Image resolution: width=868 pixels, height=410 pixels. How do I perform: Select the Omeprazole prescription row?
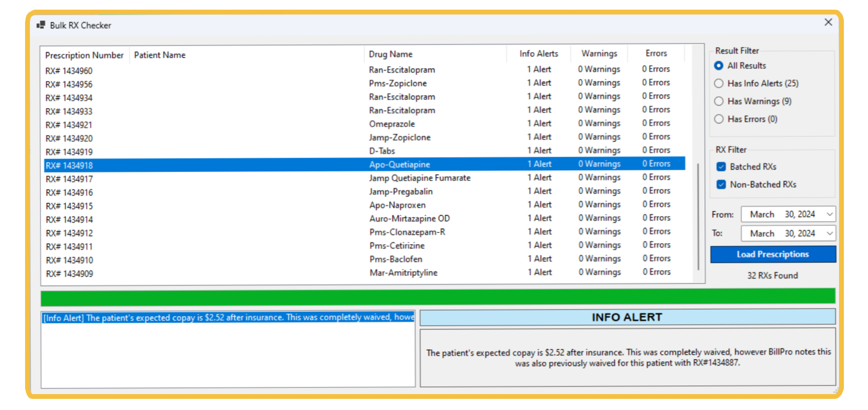point(392,124)
